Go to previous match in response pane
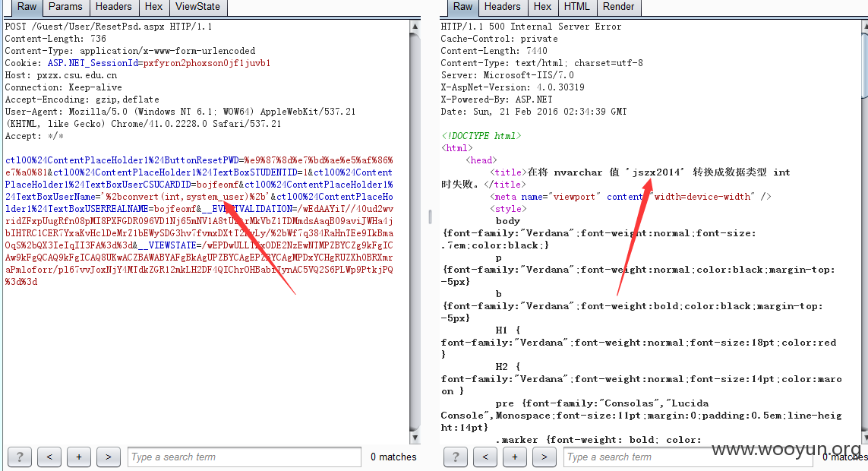 click(x=485, y=457)
